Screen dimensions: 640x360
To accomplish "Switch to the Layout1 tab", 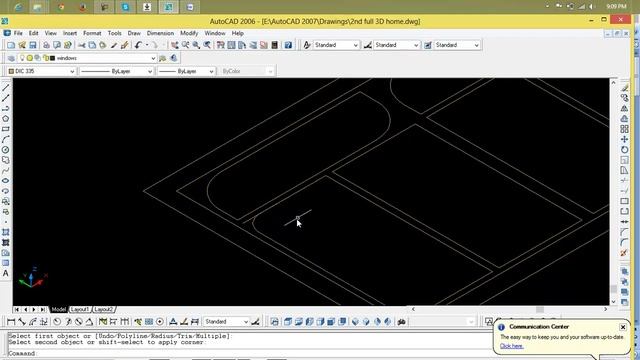I will 80,309.
